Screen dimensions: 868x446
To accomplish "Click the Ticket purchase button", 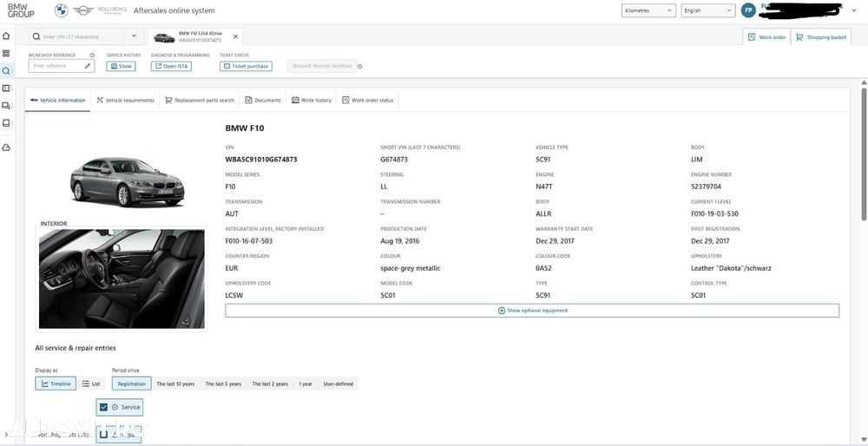I will coord(246,66).
